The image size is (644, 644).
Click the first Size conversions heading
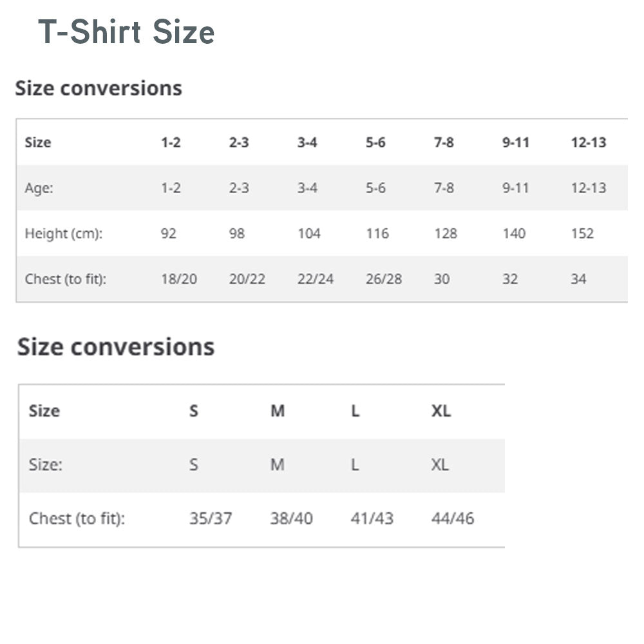coord(99,88)
